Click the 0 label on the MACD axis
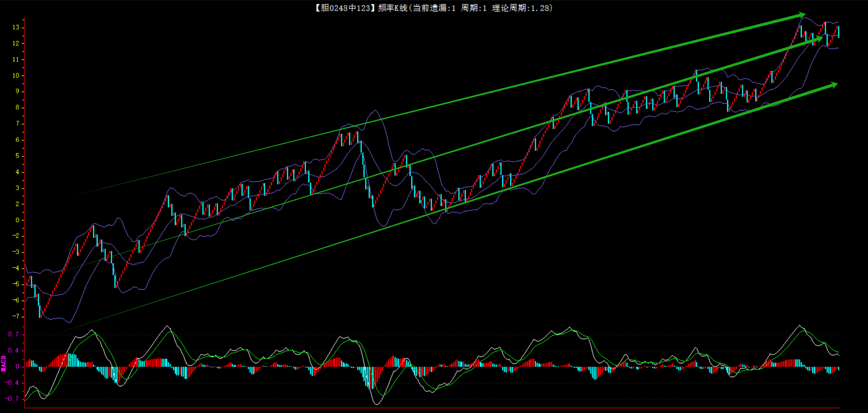The height and width of the screenshot is (413, 868). pos(17,366)
